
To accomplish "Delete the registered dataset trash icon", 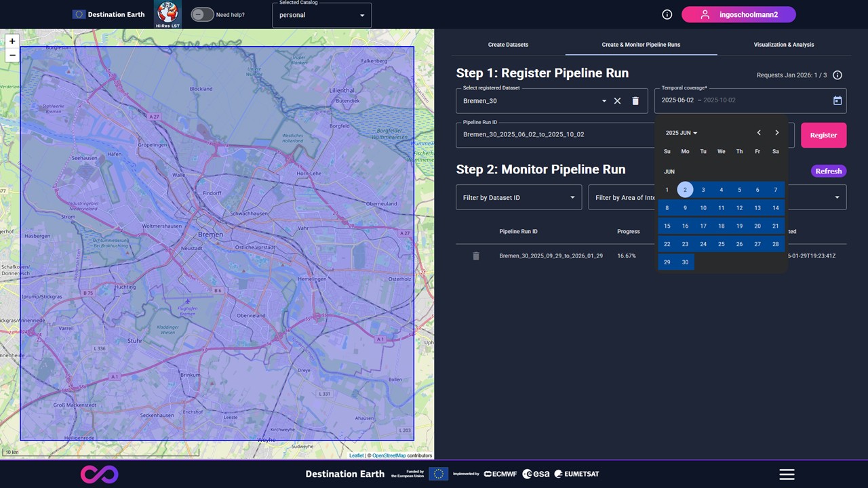I will 635,101.
